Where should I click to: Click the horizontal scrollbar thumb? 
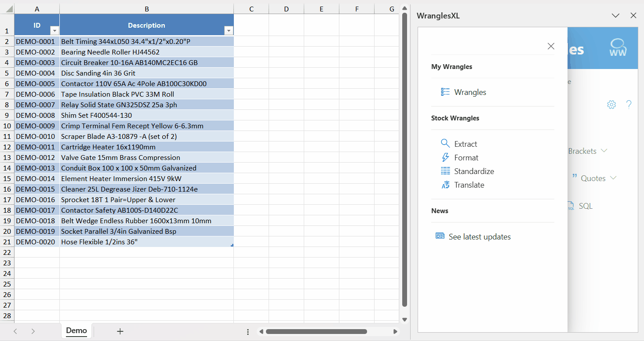pyautogui.click(x=316, y=331)
